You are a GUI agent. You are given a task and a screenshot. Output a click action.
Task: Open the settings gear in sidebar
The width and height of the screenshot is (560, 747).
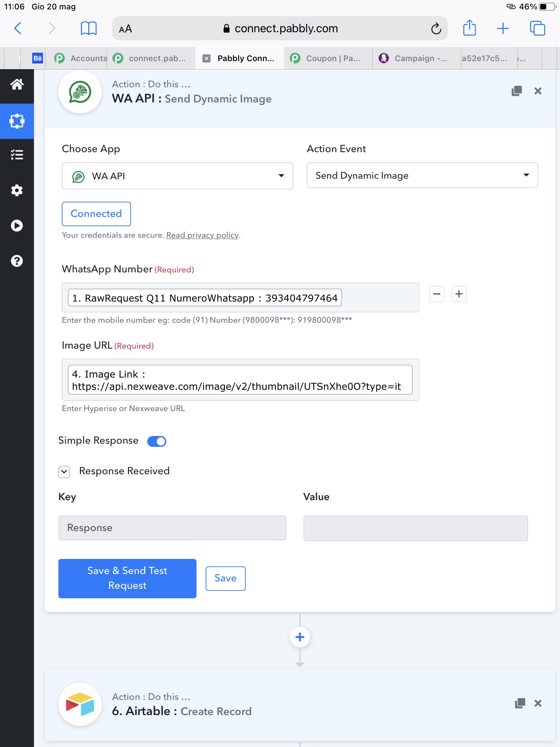tap(17, 190)
